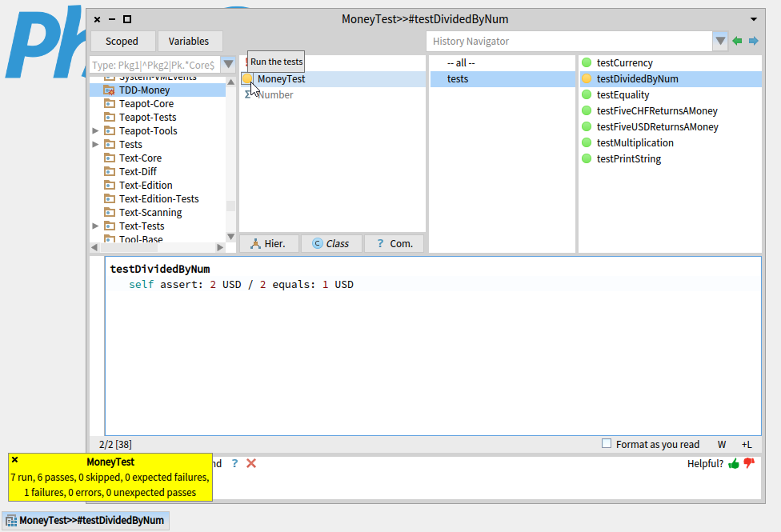The height and width of the screenshot is (532, 781).
Task: Click MoneyTest>>#testDividedByNum taskbar button
Action: (x=86, y=521)
